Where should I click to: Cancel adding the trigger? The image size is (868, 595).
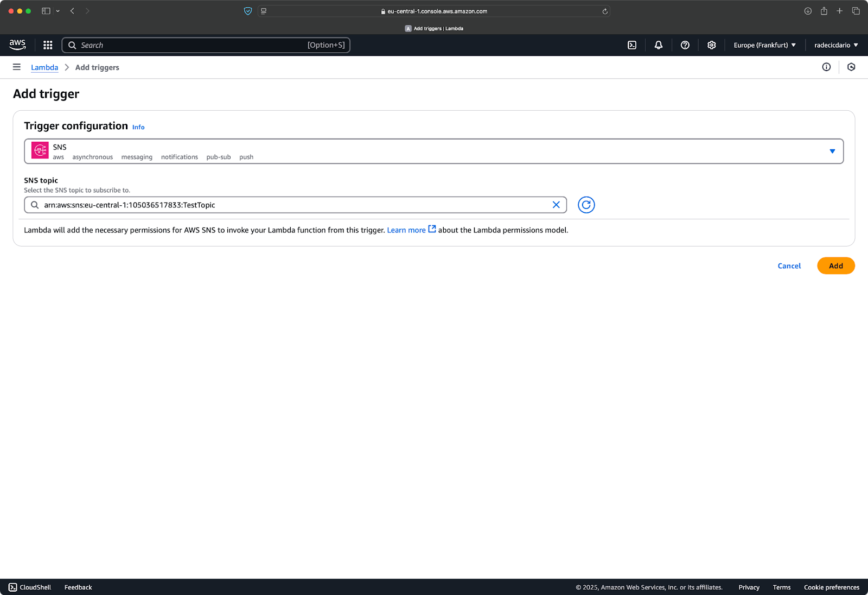[789, 266]
